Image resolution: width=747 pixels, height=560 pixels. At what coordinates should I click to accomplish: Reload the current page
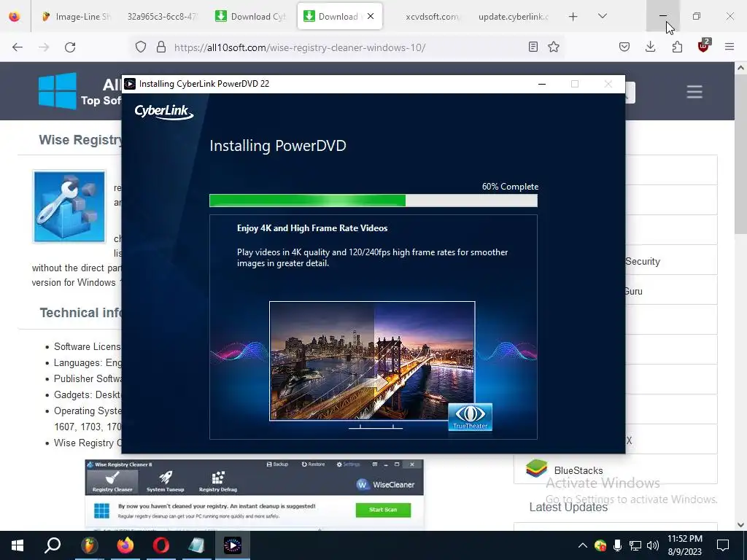pyautogui.click(x=70, y=47)
